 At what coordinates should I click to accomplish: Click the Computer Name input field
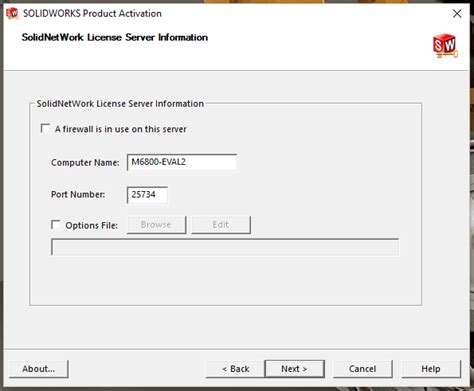tap(182, 162)
